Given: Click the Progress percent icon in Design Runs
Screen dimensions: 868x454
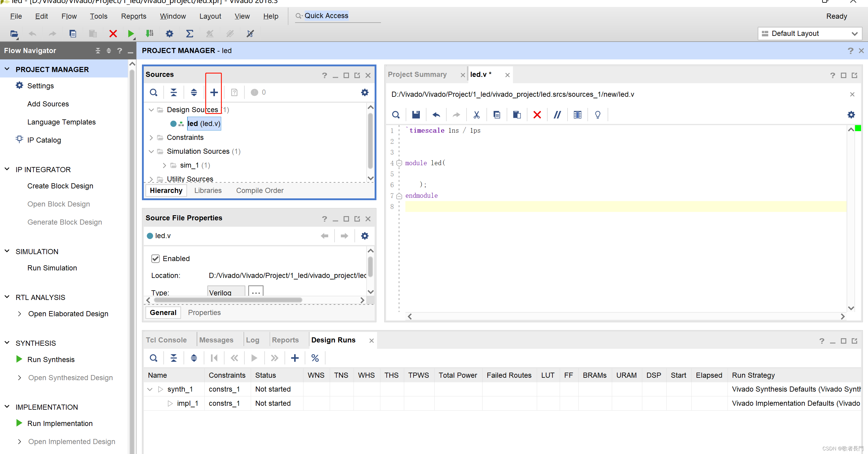Looking at the screenshot, I should pos(315,358).
